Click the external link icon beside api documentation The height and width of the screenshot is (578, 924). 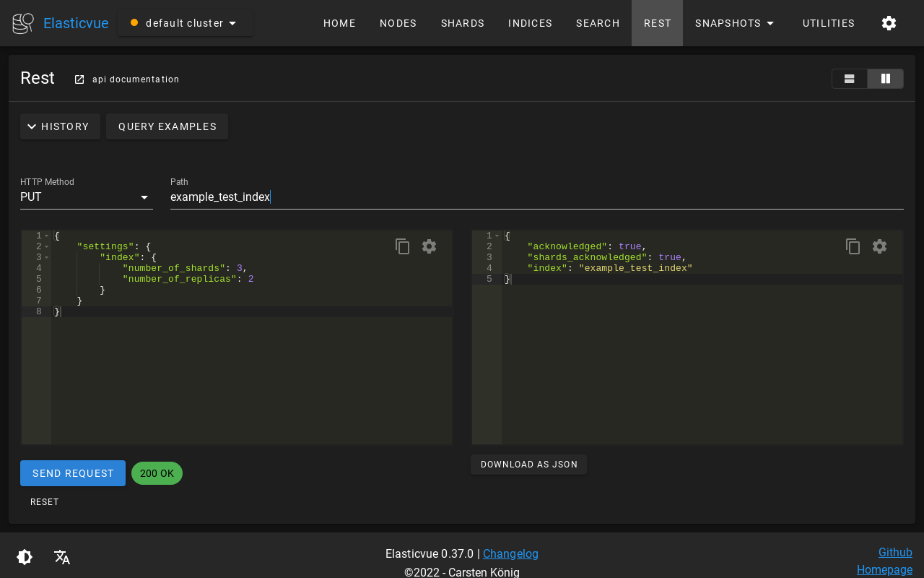coord(79,79)
